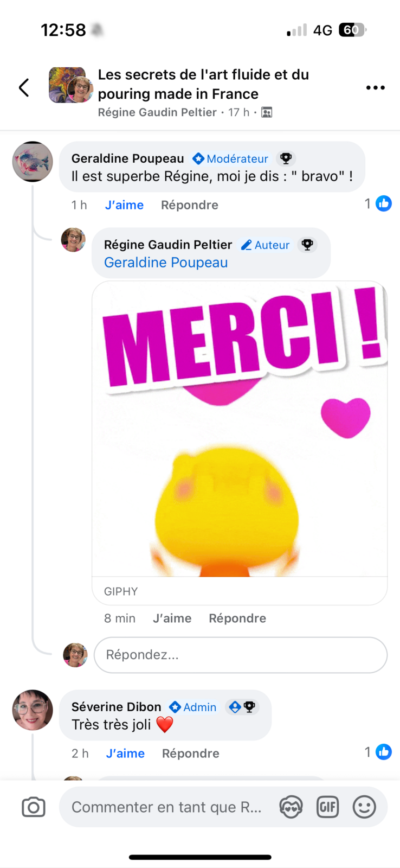Toggle J'aime on Régine's MERCI reply
Viewport: 400px width, 868px height.
coord(172,618)
